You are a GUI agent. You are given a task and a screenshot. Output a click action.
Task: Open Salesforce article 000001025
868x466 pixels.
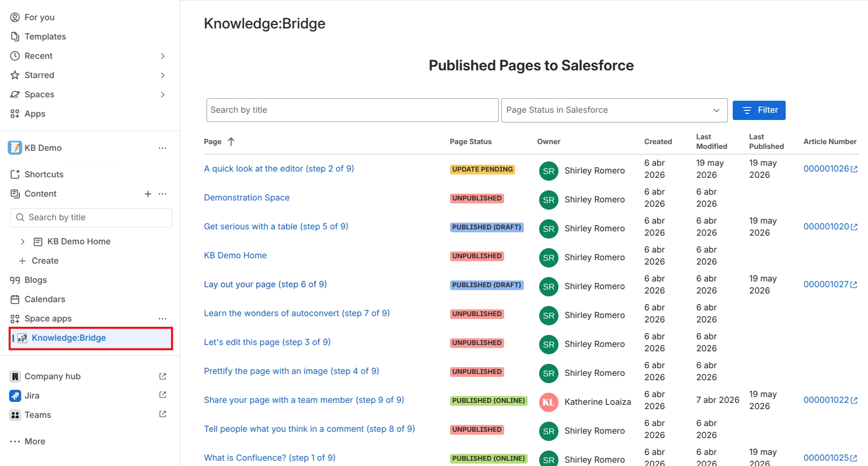830,458
